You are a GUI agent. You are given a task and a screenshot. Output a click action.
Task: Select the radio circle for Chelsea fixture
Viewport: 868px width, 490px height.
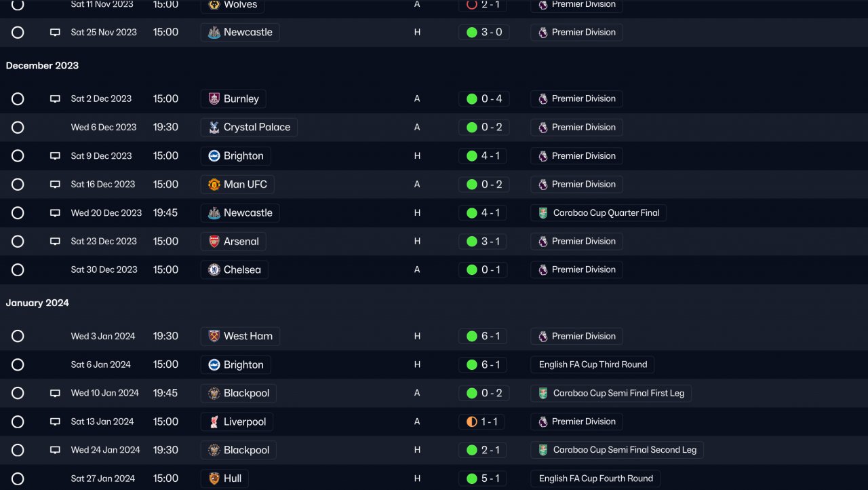point(18,270)
